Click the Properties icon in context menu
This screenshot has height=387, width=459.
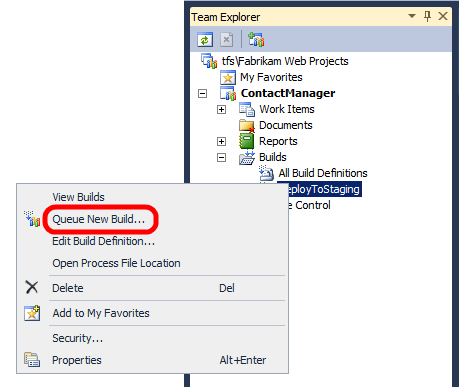[x=32, y=360]
